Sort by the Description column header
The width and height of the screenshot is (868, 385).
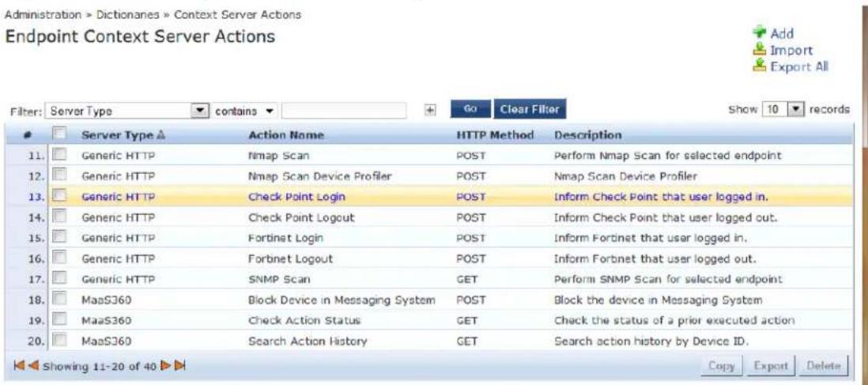(x=587, y=135)
